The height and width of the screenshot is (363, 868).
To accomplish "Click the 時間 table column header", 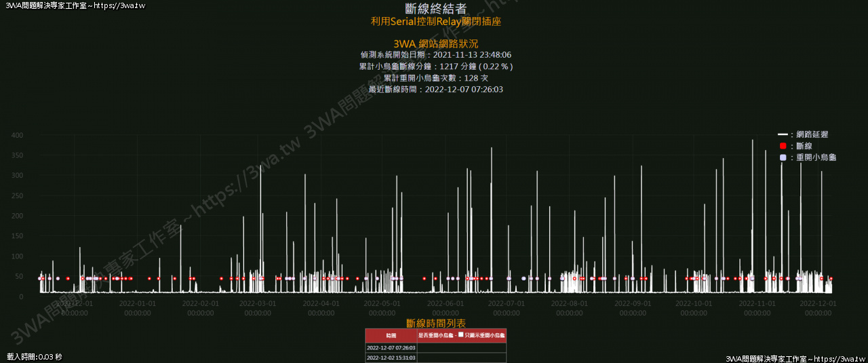I will coord(391,336).
